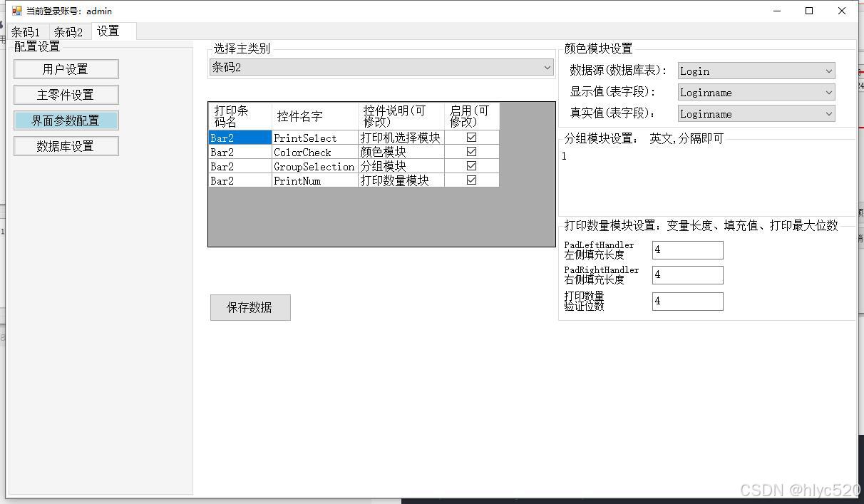Maximize the application window
The image size is (864, 504).
809,11
